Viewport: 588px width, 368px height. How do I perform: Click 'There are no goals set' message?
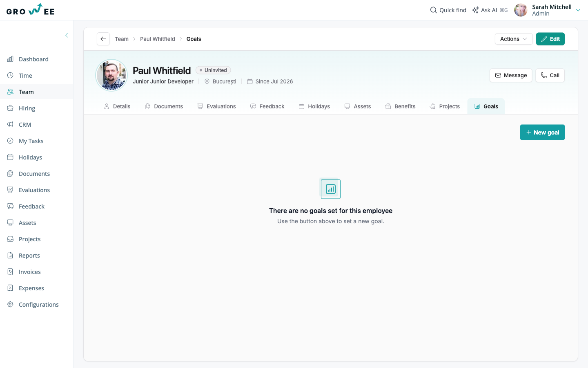click(x=331, y=211)
